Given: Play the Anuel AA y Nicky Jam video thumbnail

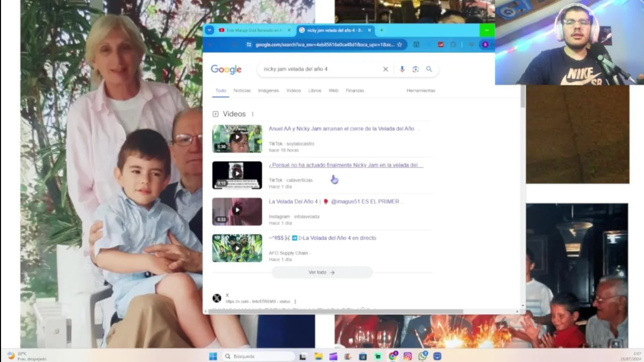Looking at the screenshot, I should point(237,139).
